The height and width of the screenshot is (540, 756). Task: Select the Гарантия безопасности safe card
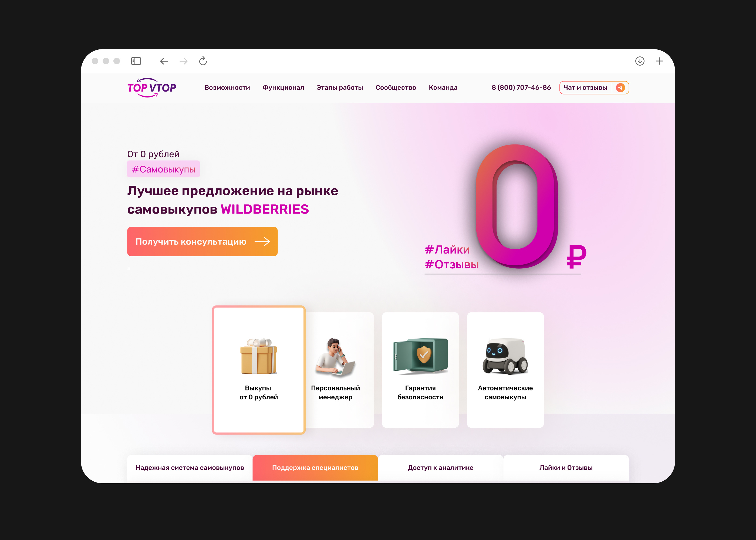tap(420, 370)
